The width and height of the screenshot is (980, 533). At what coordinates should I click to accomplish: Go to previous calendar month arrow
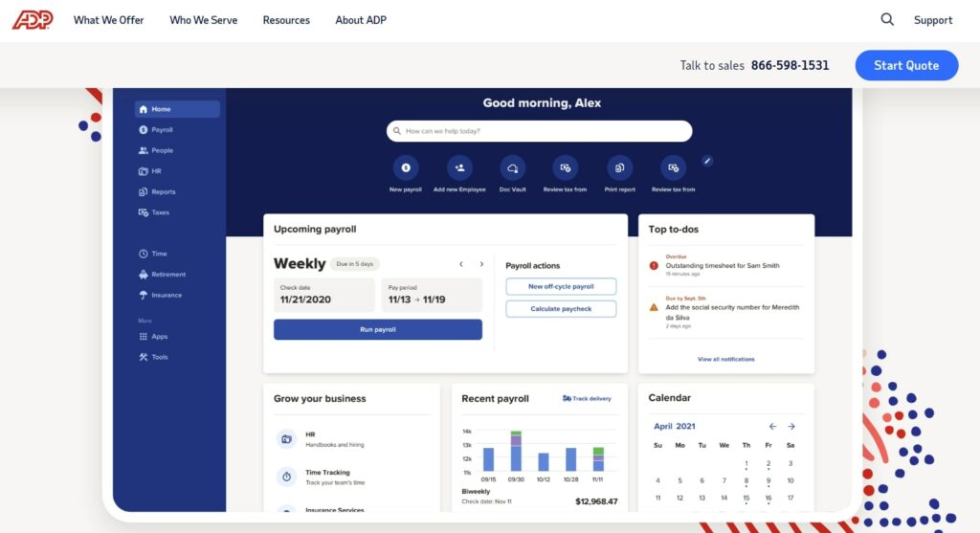tap(772, 426)
